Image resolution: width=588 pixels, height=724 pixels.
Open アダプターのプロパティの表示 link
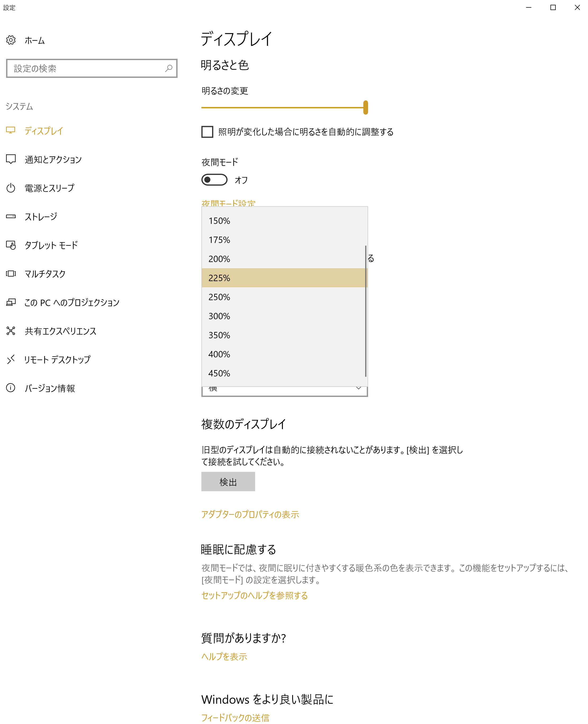(250, 514)
